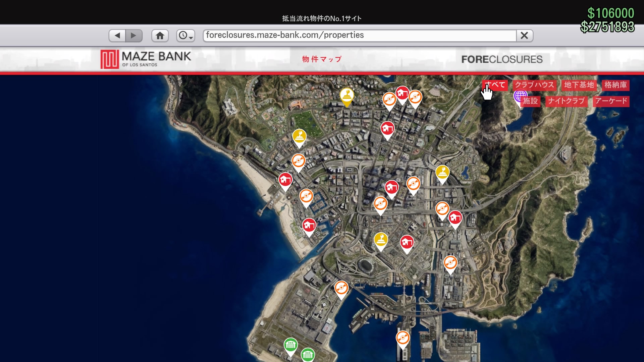Open the browser history dropdown
The width and height of the screenshot is (644, 362).
tap(186, 36)
